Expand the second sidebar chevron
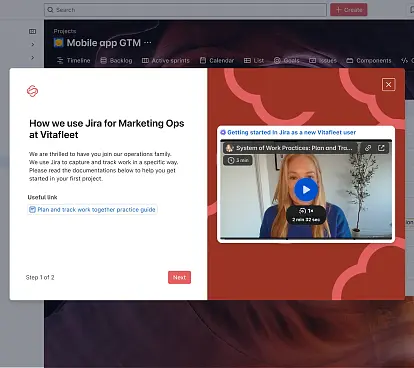 tap(33, 58)
